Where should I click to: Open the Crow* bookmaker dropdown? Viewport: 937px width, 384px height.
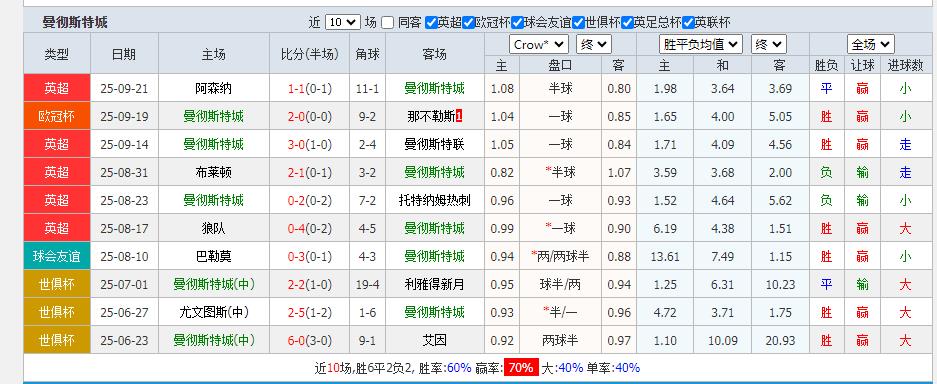[x=538, y=44]
